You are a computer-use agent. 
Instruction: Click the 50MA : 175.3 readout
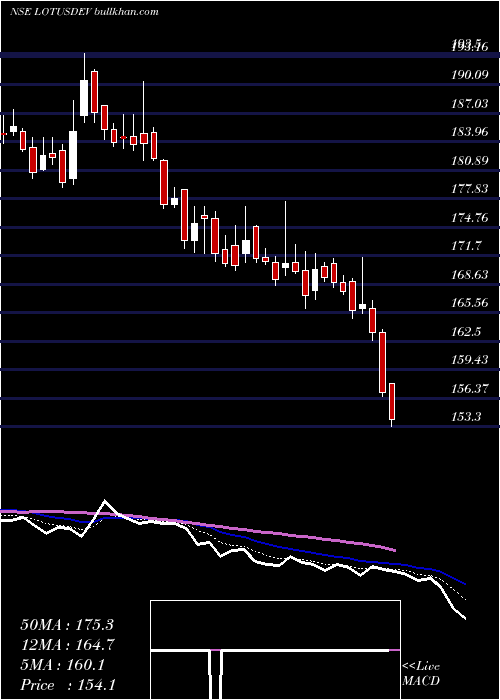(x=67, y=625)
